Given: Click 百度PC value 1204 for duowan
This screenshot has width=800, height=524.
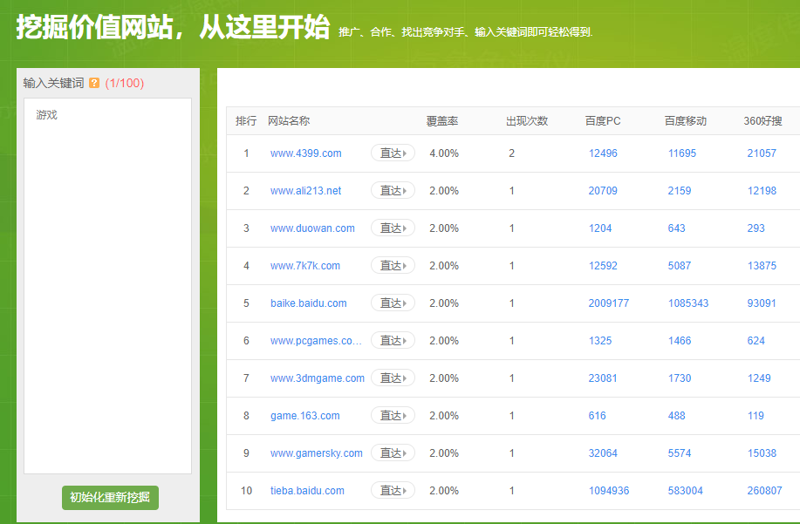Looking at the screenshot, I should click(600, 228).
